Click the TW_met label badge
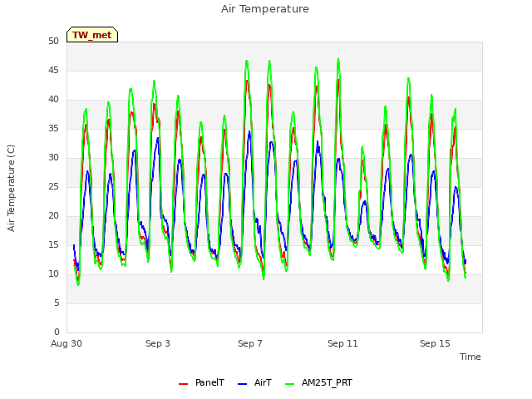This screenshot has width=532, height=399. click(x=92, y=35)
